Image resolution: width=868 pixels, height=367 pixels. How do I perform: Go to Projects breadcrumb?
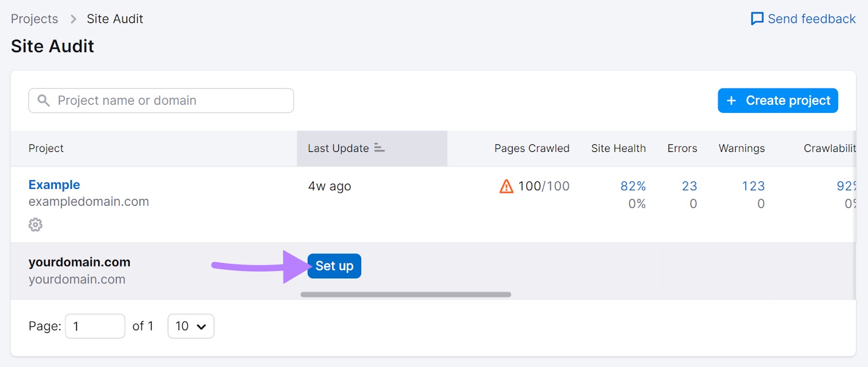pyautogui.click(x=34, y=19)
